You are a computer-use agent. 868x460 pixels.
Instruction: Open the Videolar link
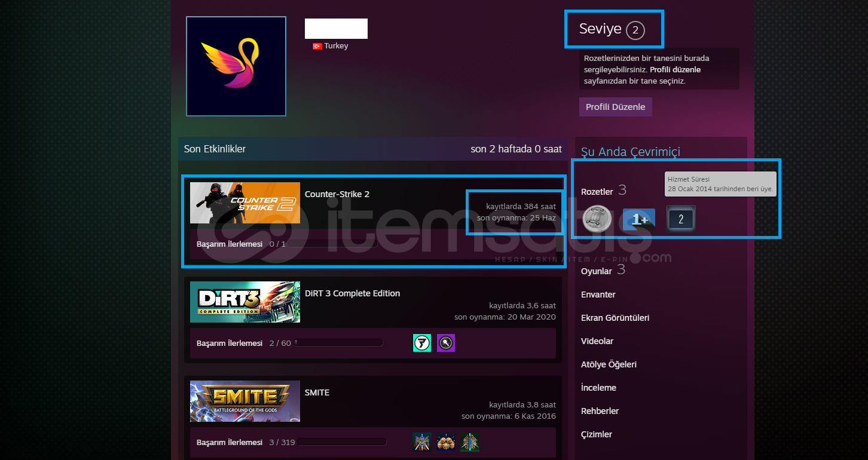597,341
